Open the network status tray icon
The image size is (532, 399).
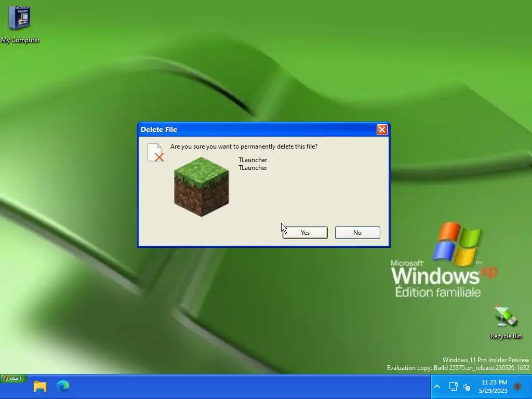coord(453,387)
